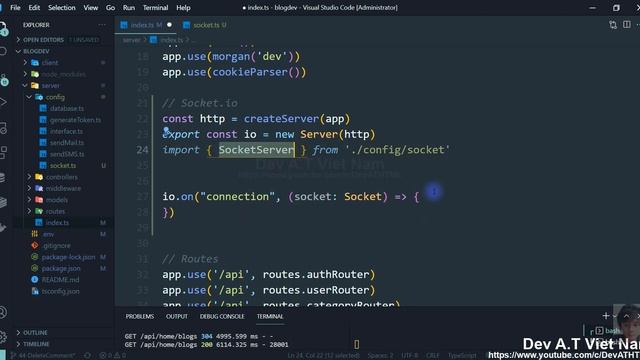Open Run and Debug in activity bar
The image size is (640, 360).
(x=3, y=102)
